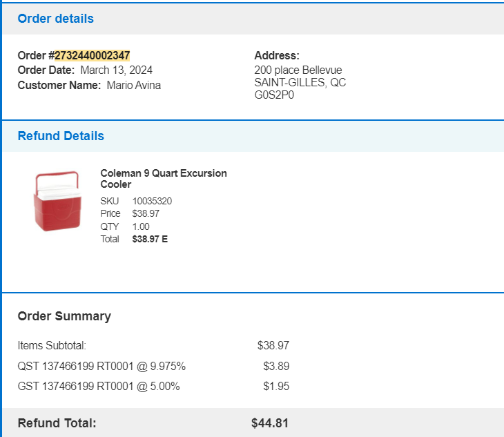Viewport: 504px width, 437px height.
Task: Click the Refund Total amount $44.81
Action: (270, 423)
